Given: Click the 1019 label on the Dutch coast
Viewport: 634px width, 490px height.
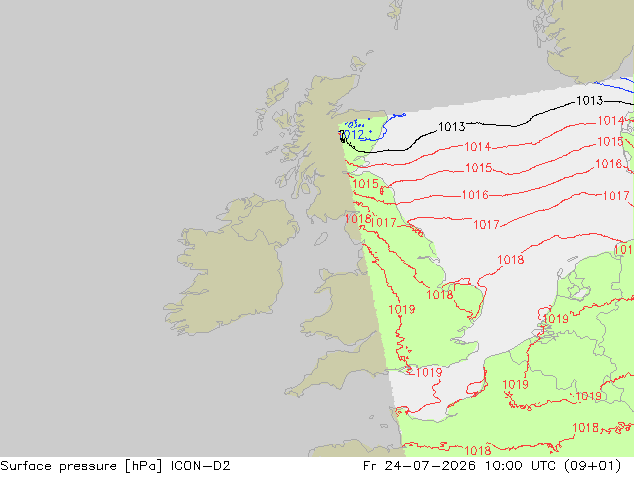Looking at the screenshot, I should tap(555, 319).
